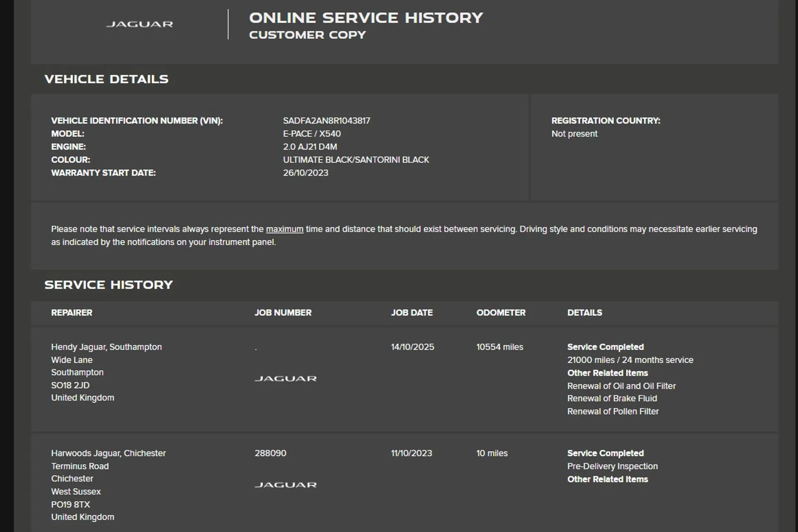The width and height of the screenshot is (798, 532).
Task: Click the "Renewal of Pollen Filter" item
Action: (x=613, y=411)
